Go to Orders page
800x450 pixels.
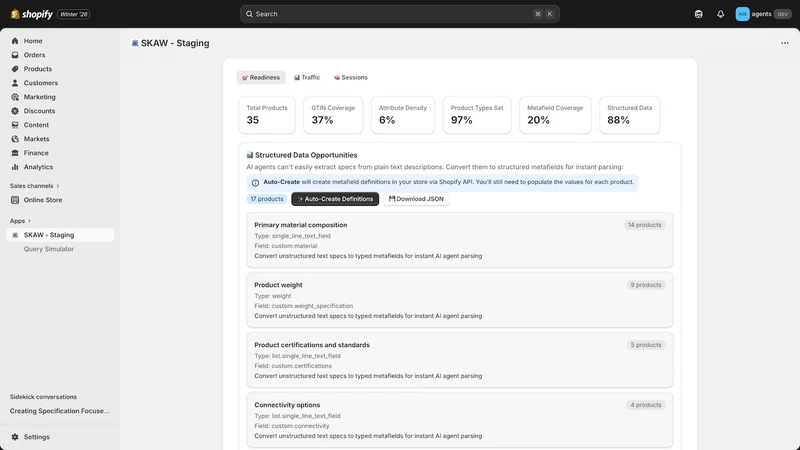click(x=34, y=55)
